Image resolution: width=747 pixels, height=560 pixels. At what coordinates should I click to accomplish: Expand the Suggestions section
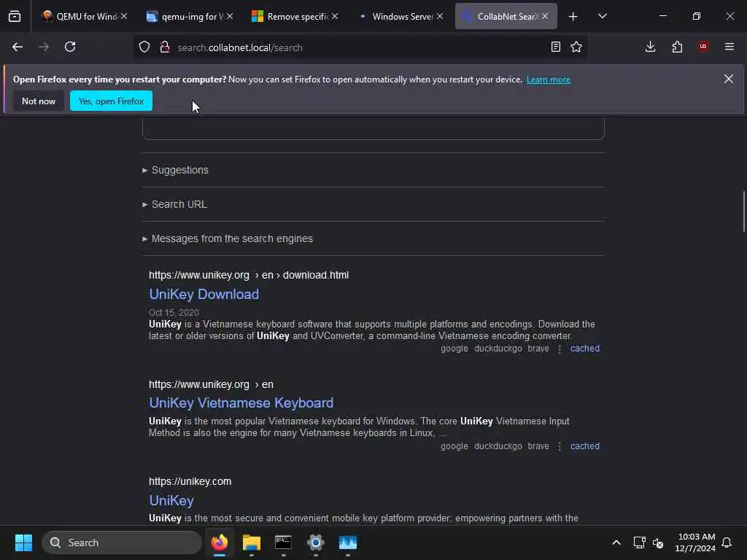(179, 170)
